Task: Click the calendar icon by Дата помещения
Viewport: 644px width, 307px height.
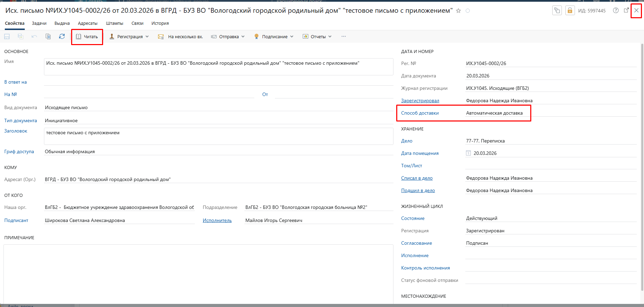Action: coord(468,153)
